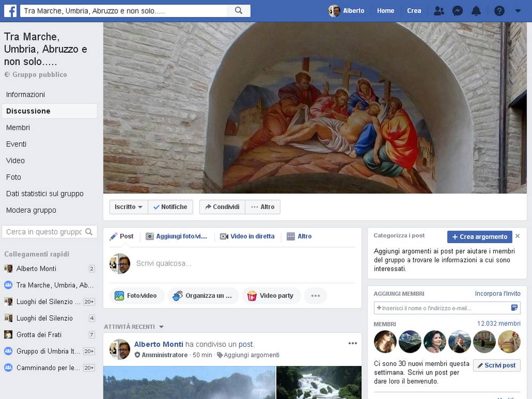Open the Foto section in sidebar
The image size is (532, 399).
click(x=14, y=177)
